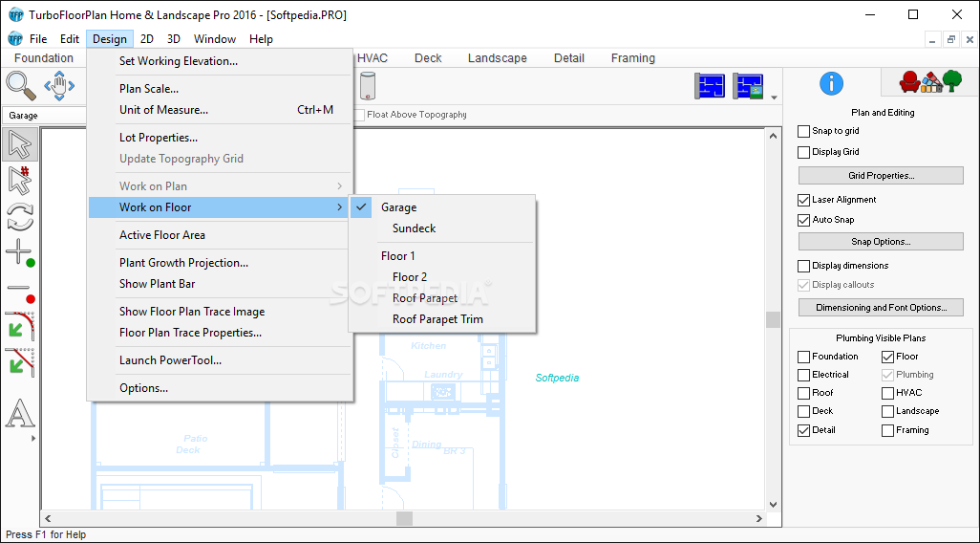
Task: Switch to the Landscape plan tab
Action: point(498,58)
